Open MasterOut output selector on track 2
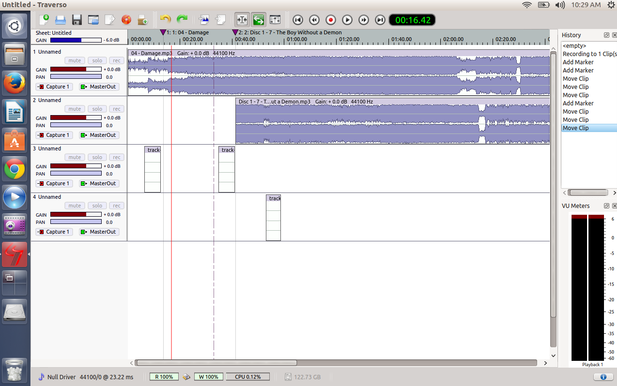Screen dimensions: 617x386 click(99, 135)
